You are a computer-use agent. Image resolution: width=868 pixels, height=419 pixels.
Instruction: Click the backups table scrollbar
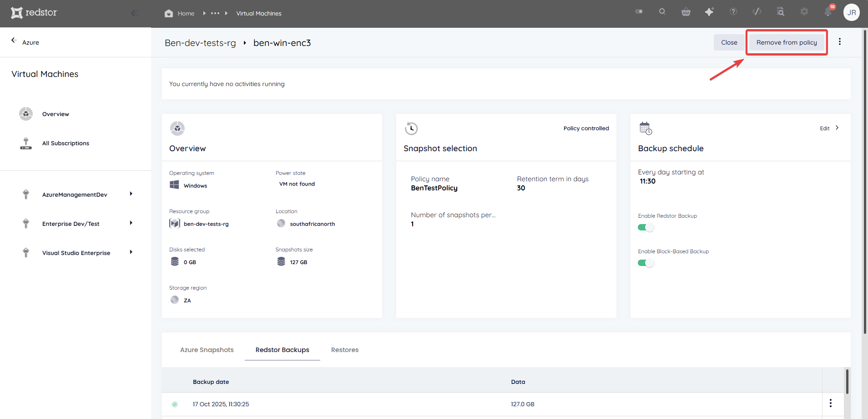coord(847,382)
